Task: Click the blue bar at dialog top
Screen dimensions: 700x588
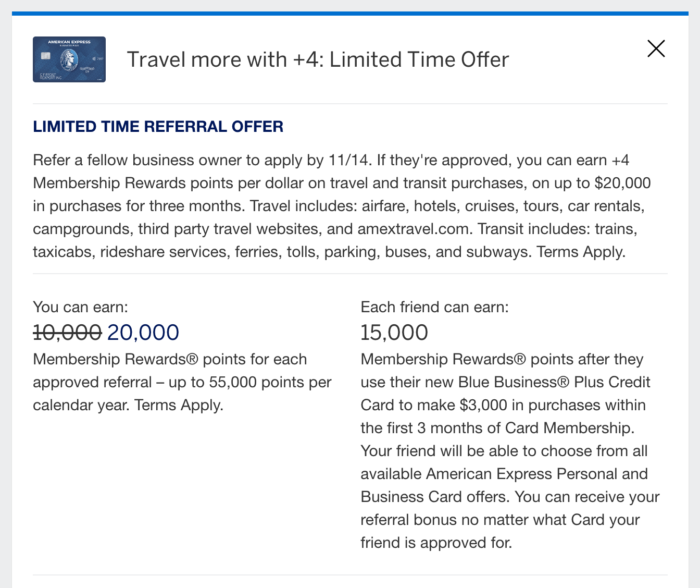Action: point(350,13)
